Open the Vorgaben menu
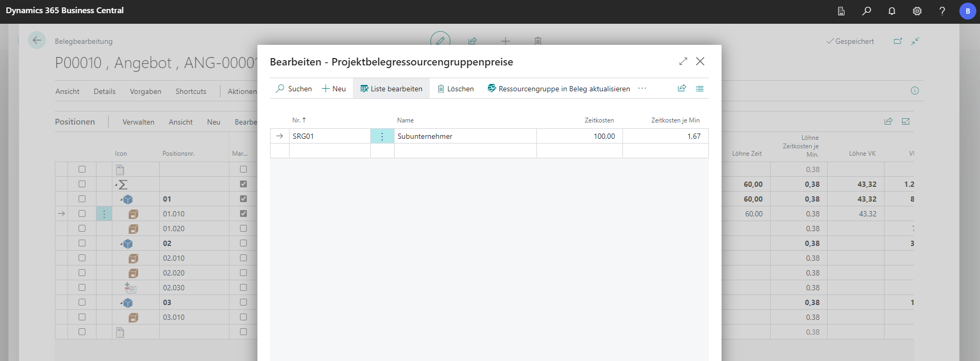This screenshot has width=980, height=361. point(146,91)
